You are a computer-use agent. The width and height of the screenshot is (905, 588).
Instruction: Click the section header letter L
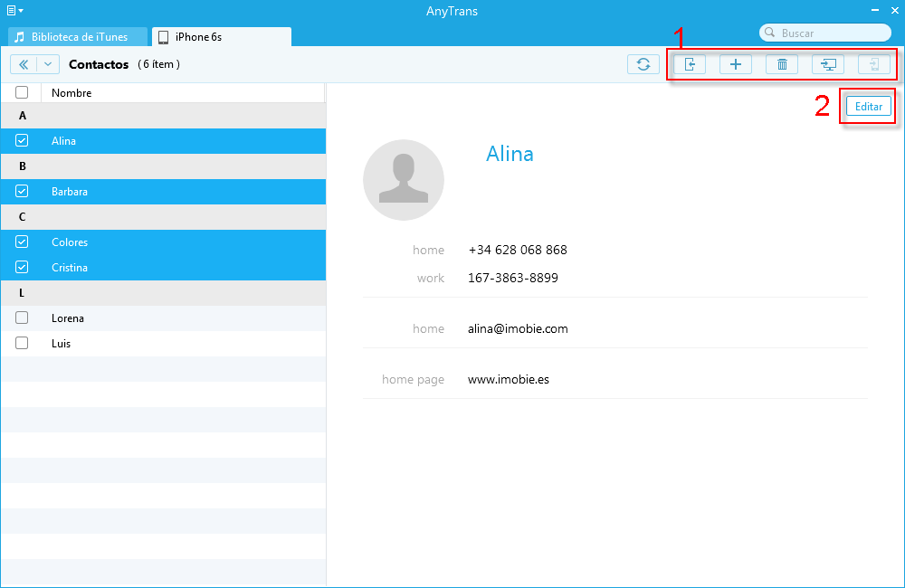(22, 292)
